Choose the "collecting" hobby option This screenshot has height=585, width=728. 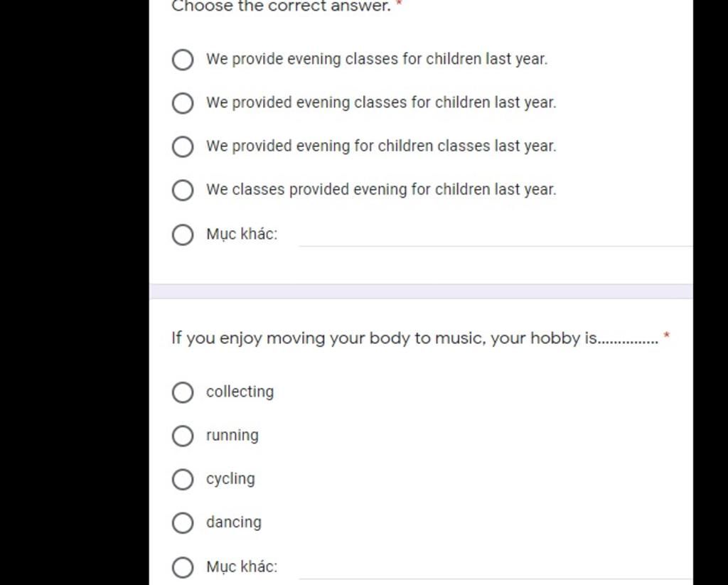coord(183,392)
